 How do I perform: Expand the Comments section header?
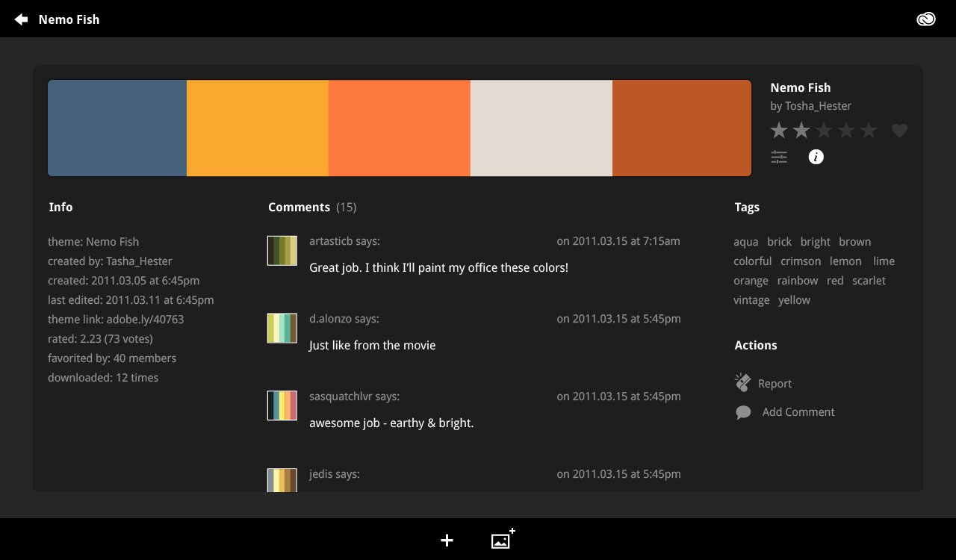pyautogui.click(x=299, y=207)
